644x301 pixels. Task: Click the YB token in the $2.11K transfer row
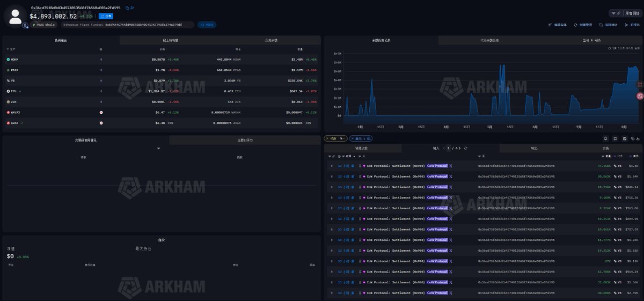(x=617, y=261)
